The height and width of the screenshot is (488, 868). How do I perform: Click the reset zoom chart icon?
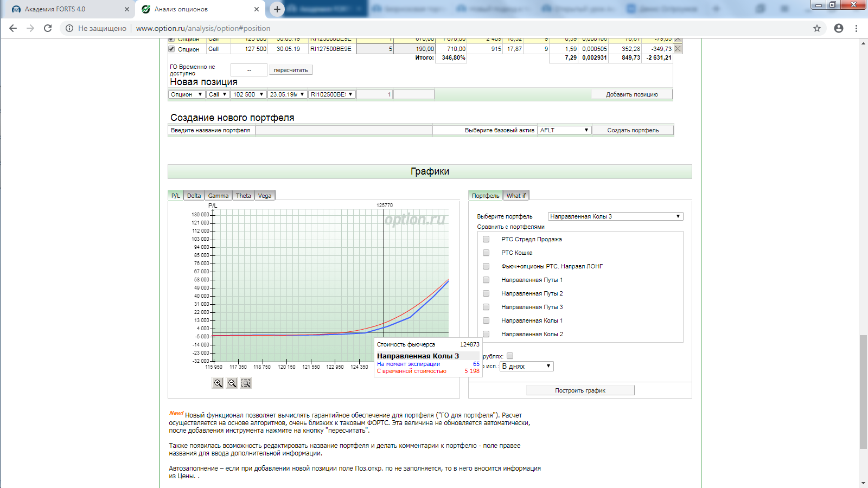[246, 383]
